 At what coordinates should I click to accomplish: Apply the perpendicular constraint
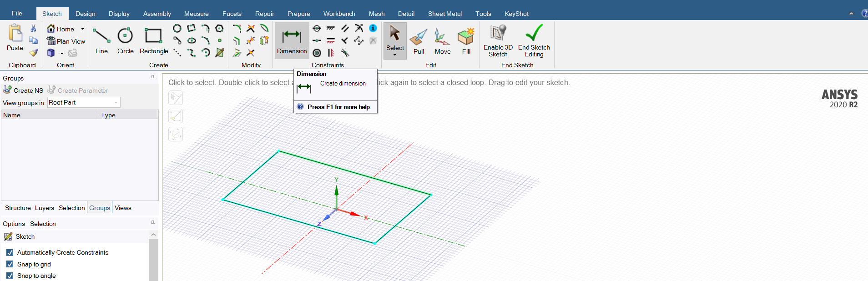[x=345, y=40]
